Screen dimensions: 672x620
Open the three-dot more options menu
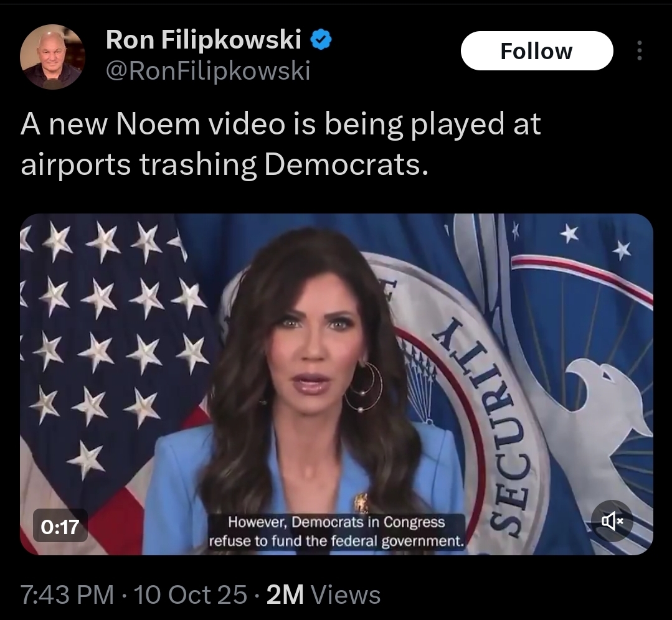640,50
